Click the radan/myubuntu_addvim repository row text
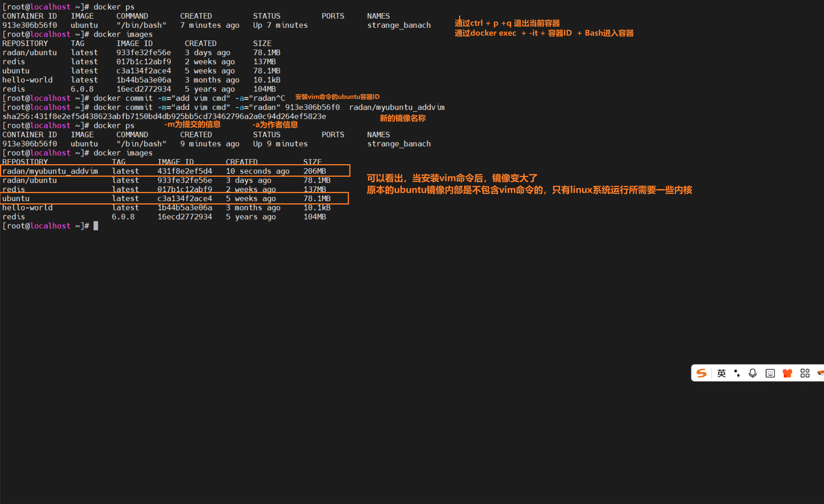 pos(50,171)
